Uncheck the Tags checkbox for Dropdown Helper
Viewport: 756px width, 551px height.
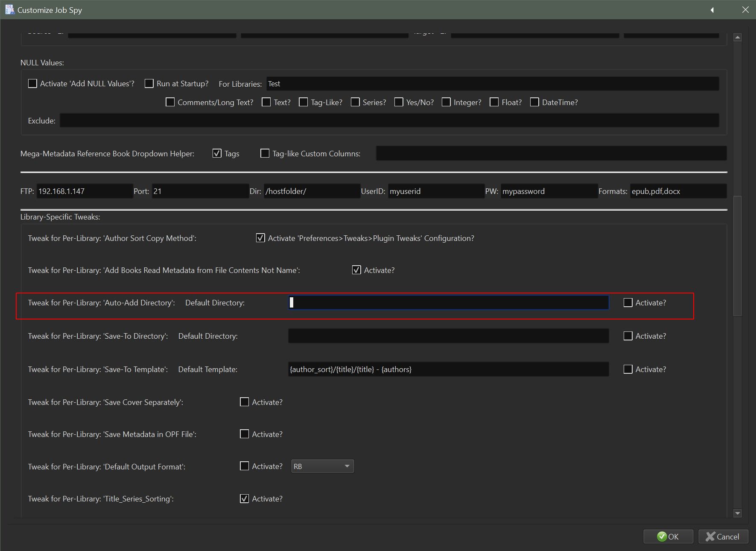(217, 153)
